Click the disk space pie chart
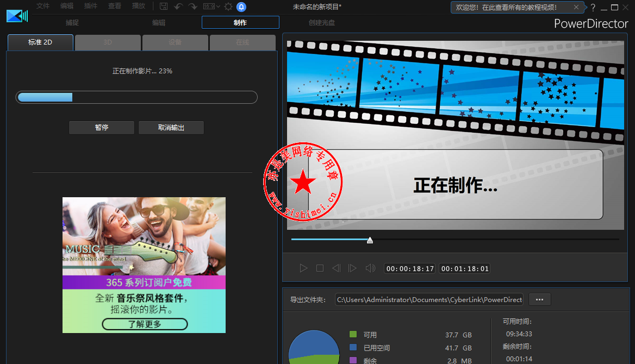This screenshot has width=635, height=364. click(314, 347)
